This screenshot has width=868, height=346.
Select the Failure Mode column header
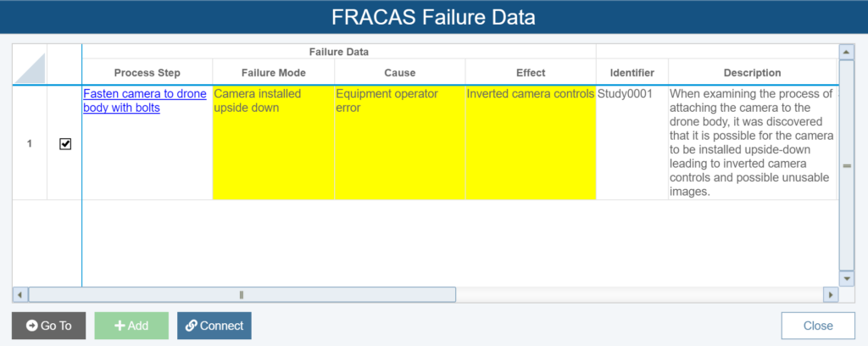pos(274,73)
